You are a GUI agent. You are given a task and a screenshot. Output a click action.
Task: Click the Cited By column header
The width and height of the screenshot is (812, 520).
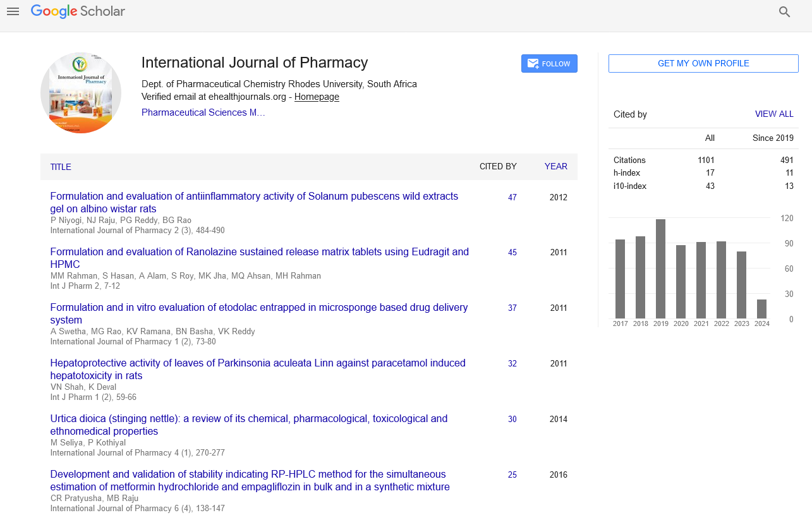coord(498,167)
